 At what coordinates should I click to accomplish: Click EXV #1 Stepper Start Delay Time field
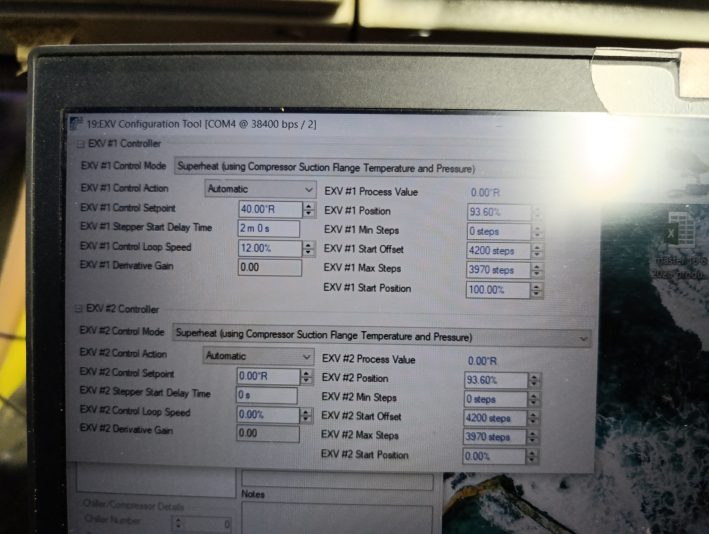coord(269,228)
